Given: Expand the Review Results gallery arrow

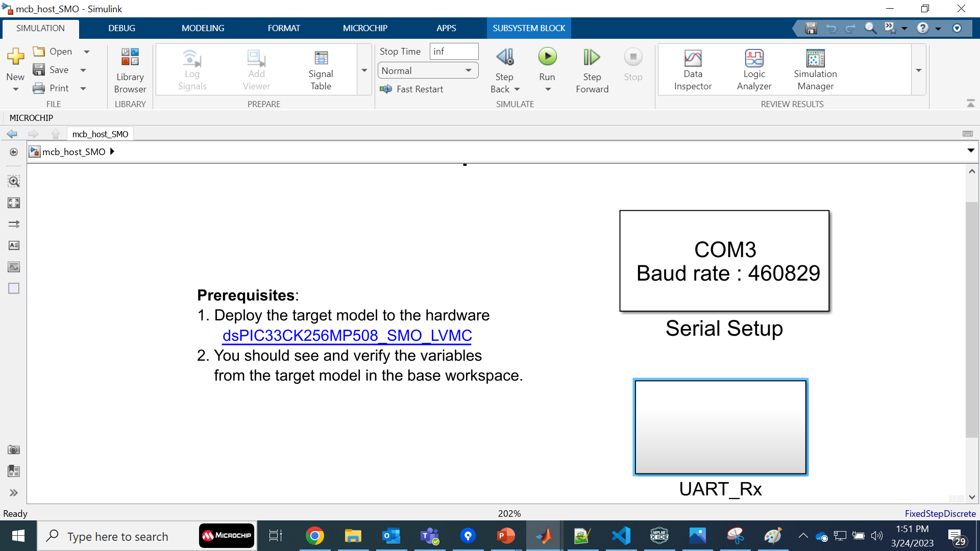Looking at the screenshot, I should [919, 70].
